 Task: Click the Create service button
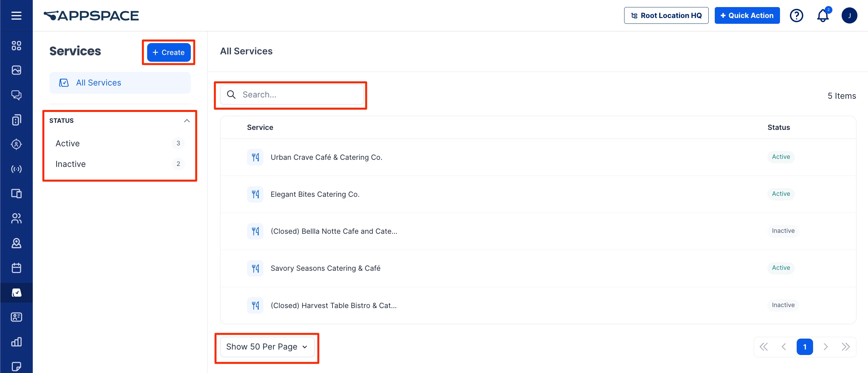[168, 52]
